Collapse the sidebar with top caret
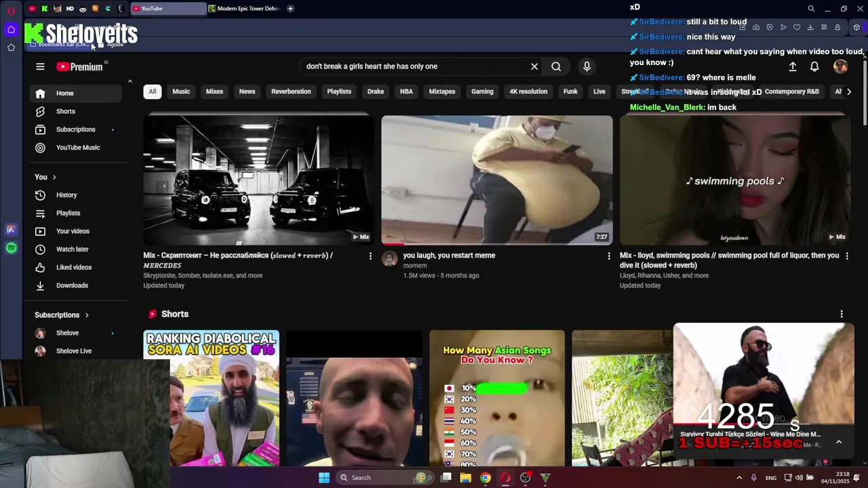This screenshot has height=488, width=868. click(x=130, y=82)
